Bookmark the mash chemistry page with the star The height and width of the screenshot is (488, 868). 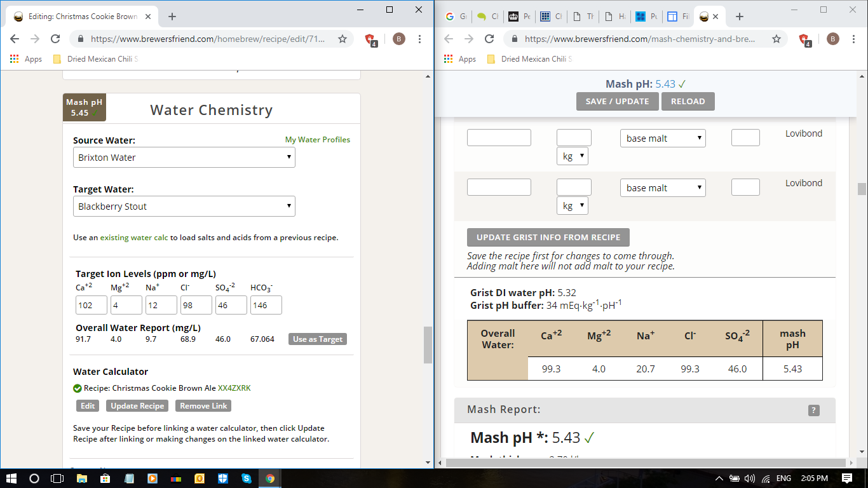click(776, 39)
